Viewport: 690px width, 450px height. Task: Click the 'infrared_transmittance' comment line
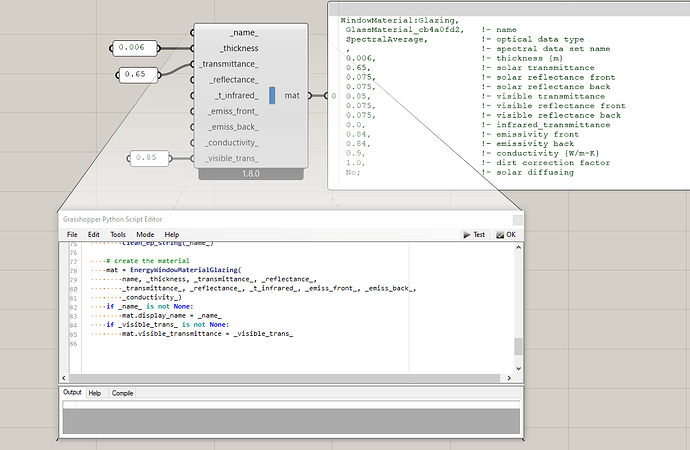tap(546, 125)
